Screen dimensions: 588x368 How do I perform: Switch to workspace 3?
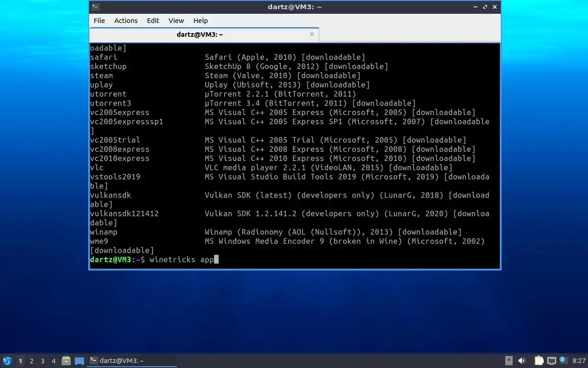(x=42, y=361)
